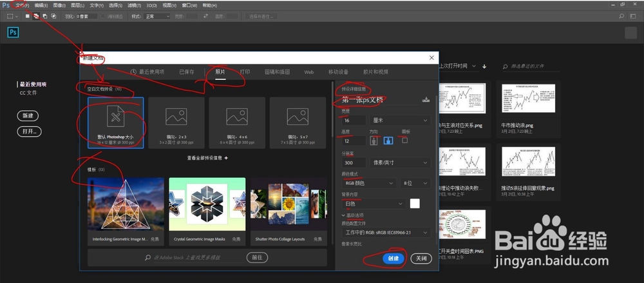This screenshot has height=283, width=644.
Task: Select the 默认 Photoshop 大小 preset
Action: tap(115, 122)
